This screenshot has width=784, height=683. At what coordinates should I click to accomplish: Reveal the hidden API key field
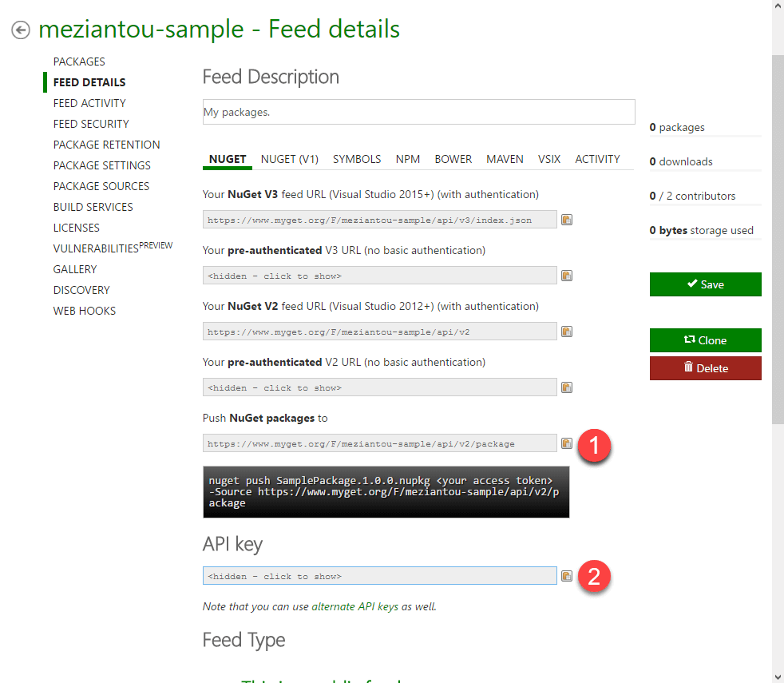pyautogui.click(x=379, y=576)
